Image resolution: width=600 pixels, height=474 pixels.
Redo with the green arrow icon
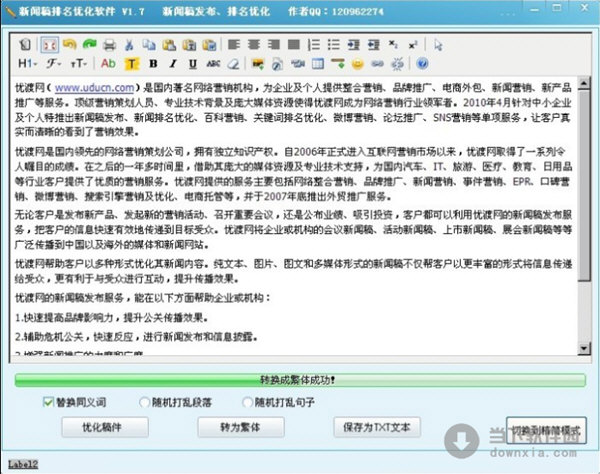(90, 45)
